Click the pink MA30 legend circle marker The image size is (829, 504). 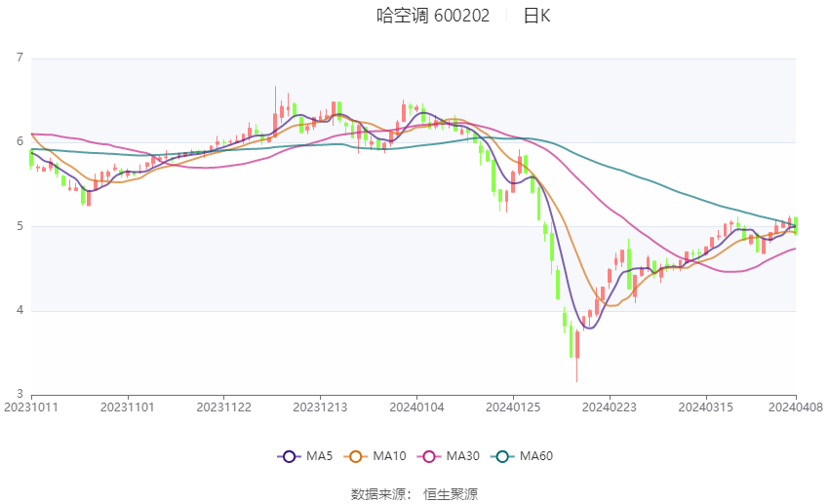427,456
